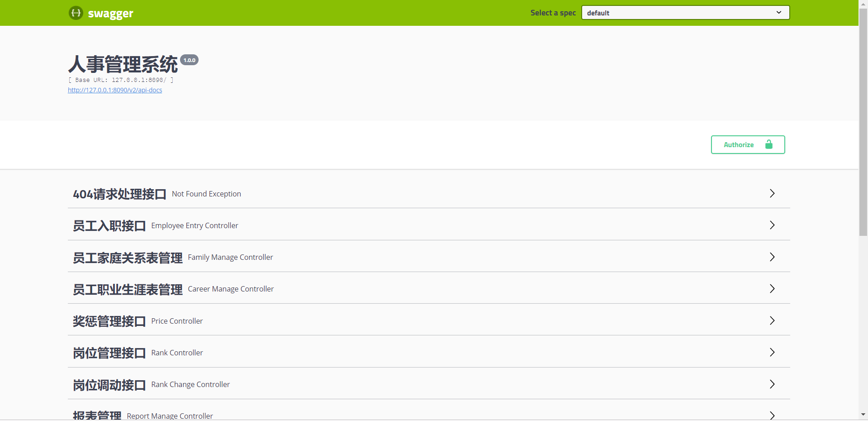Expand the Family Manage Controller arrow

click(772, 257)
